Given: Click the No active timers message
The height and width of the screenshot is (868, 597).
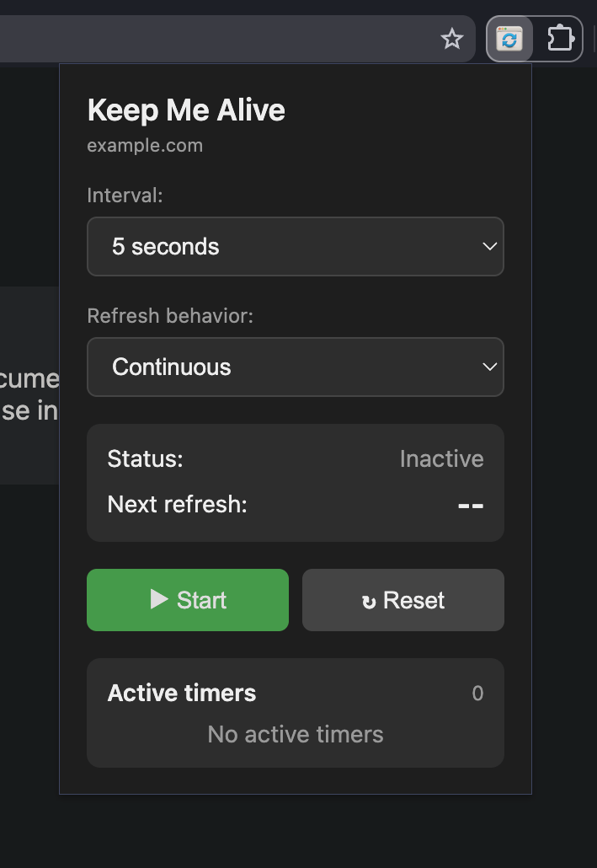Looking at the screenshot, I should pyautogui.click(x=295, y=734).
